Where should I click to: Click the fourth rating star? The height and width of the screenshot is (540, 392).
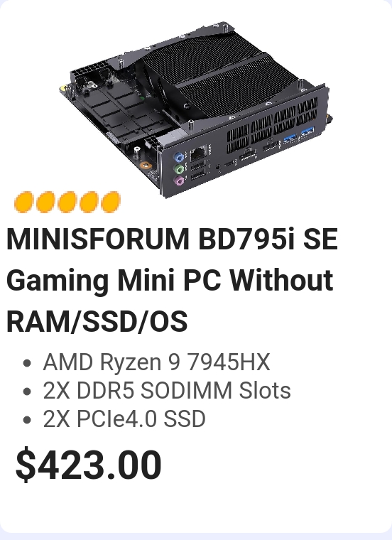tap(89, 202)
